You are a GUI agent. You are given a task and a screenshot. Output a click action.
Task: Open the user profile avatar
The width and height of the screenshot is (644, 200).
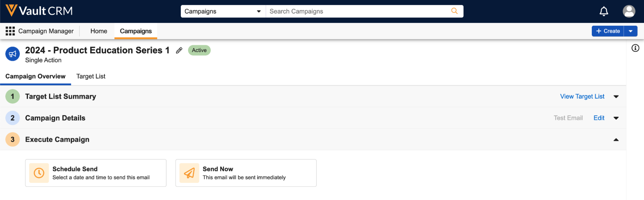point(629,11)
